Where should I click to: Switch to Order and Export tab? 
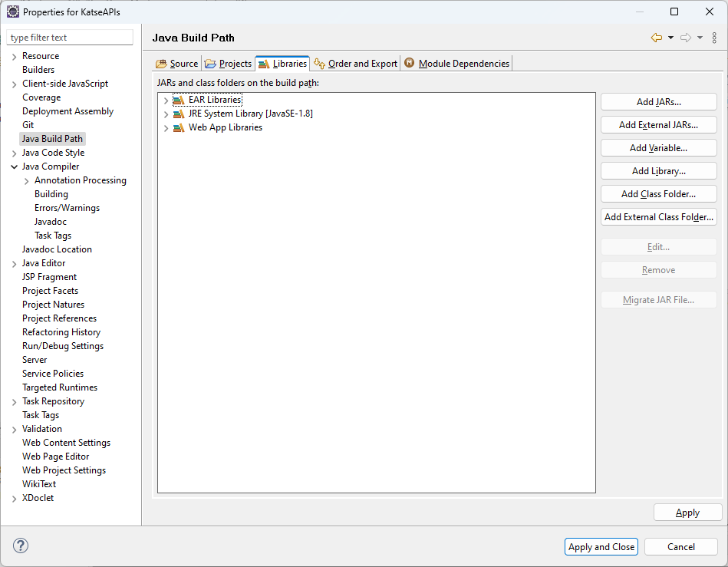pyautogui.click(x=356, y=64)
